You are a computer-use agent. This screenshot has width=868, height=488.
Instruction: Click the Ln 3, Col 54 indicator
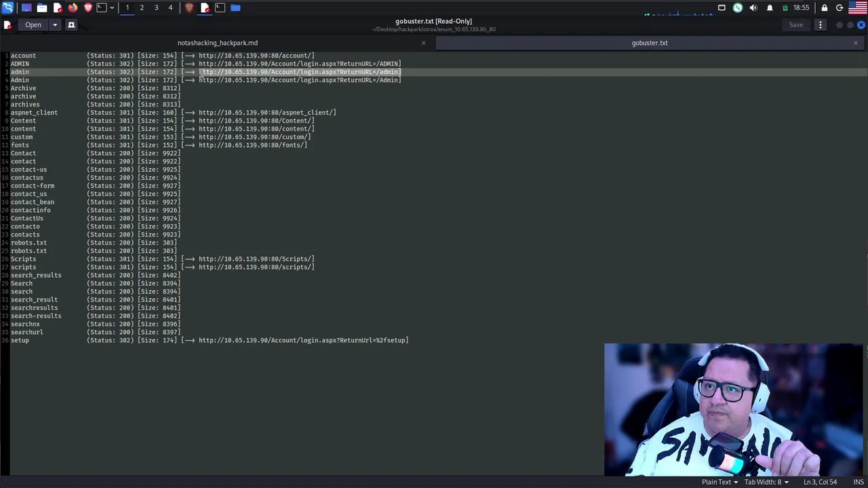click(x=820, y=482)
